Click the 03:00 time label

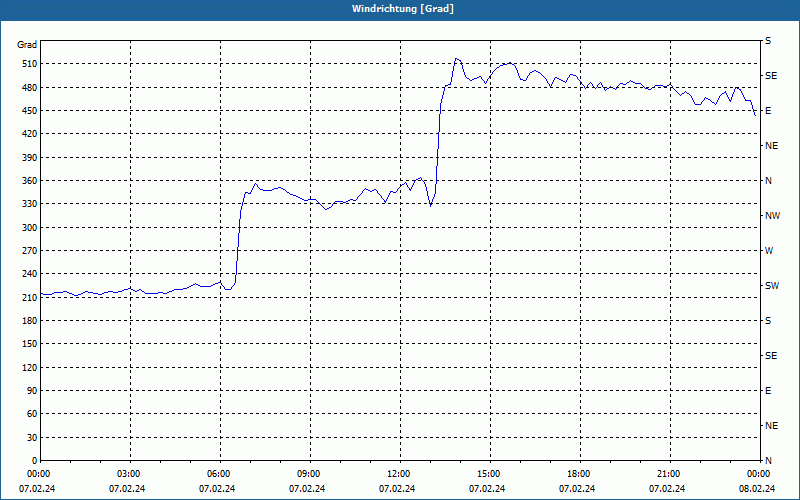coord(131,474)
